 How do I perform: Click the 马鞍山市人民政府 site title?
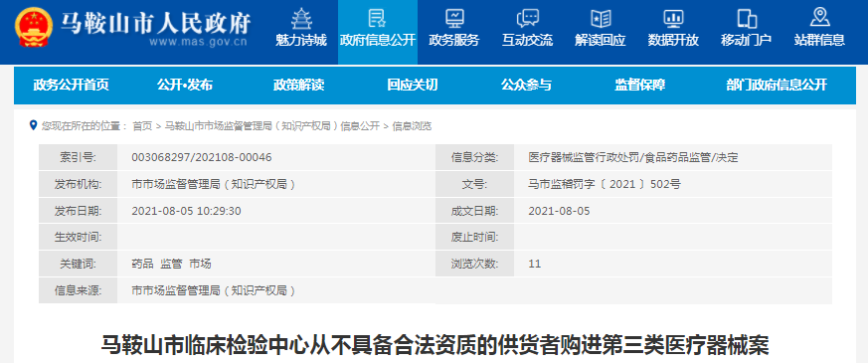click(155, 23)
